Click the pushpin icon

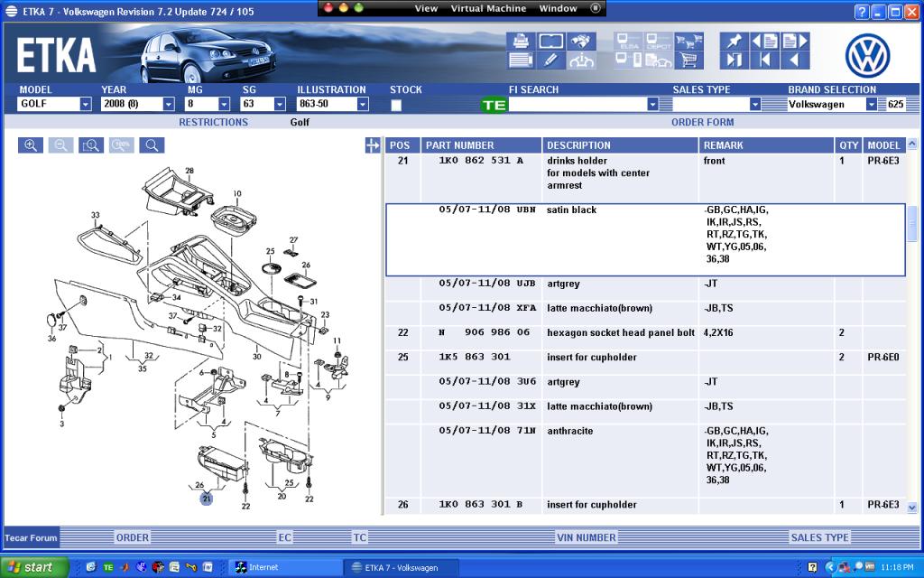click(735, 42)
